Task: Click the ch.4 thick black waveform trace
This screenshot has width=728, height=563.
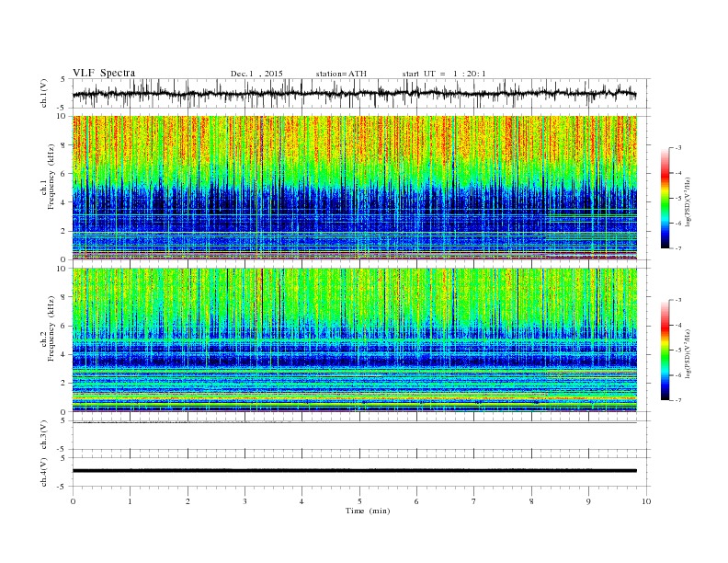Action: (354, 471)
